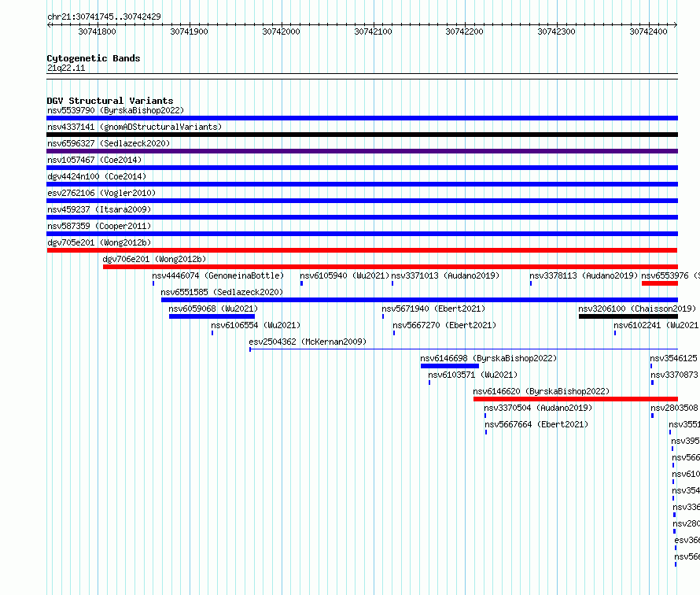700x595 pixels.
Task: Click the chr21:30741745..30742429 region label
Action: click(104, 17)
